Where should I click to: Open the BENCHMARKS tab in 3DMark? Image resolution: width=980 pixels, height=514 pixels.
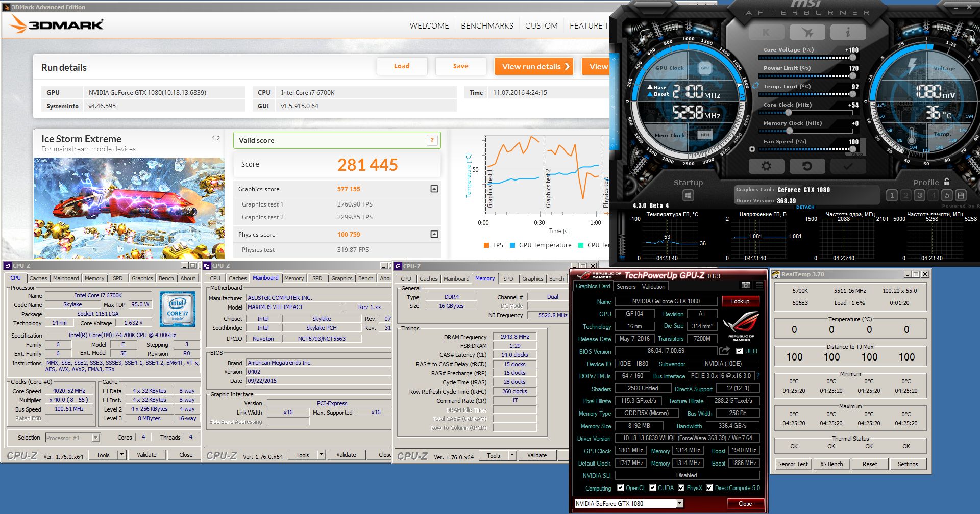(x=487, y=25)
